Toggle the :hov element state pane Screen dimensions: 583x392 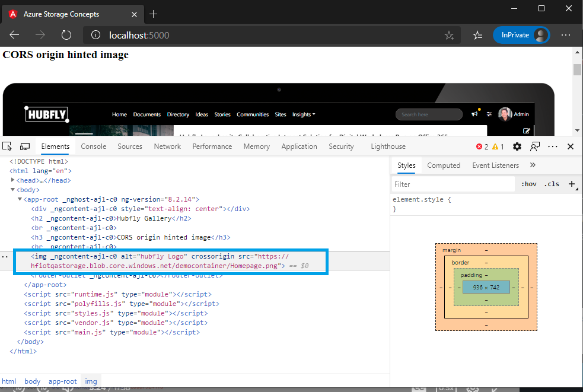pos(528,184)
